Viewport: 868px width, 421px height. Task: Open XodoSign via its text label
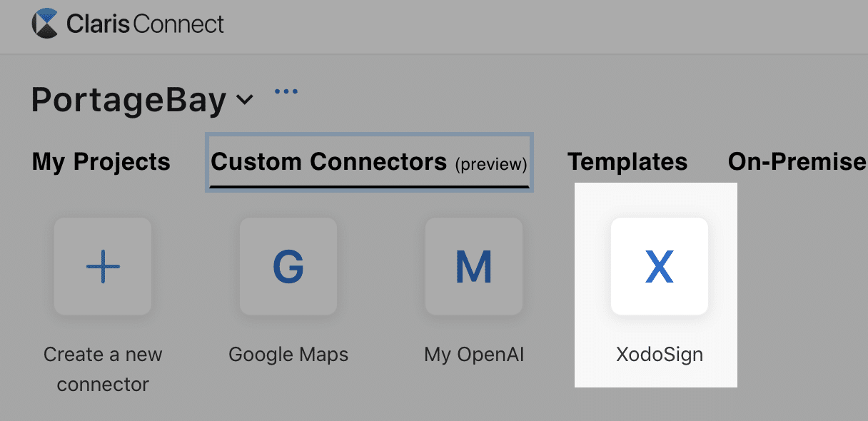pos(659,354)
